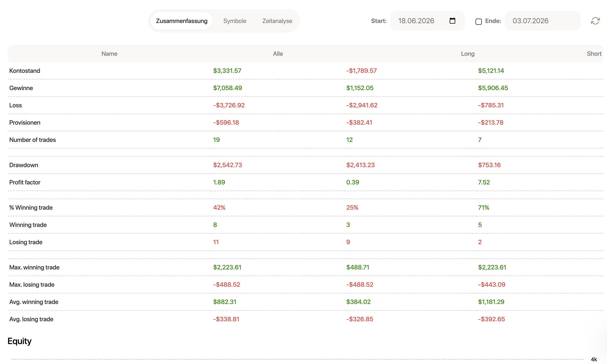Click the Short column header

[594, 54]
